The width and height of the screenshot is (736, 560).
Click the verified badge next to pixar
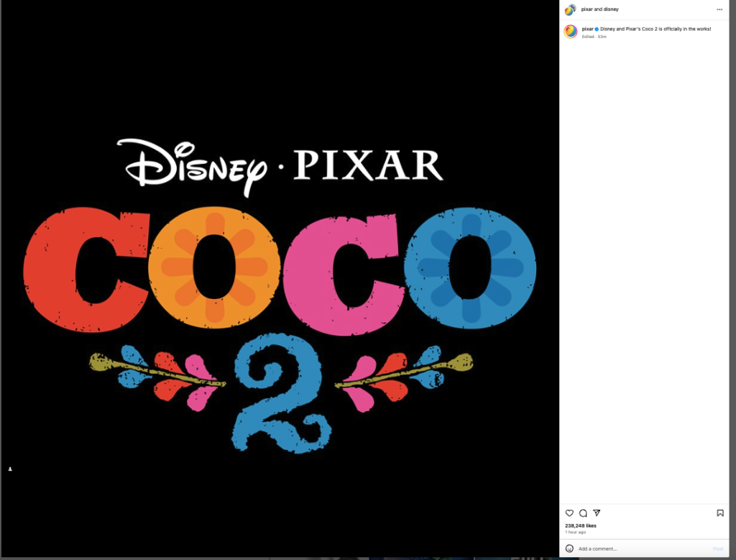(x=597, y=29)
